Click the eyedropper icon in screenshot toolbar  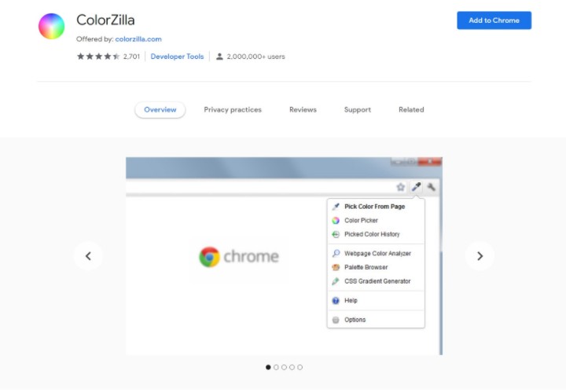[x=417, y=187]
